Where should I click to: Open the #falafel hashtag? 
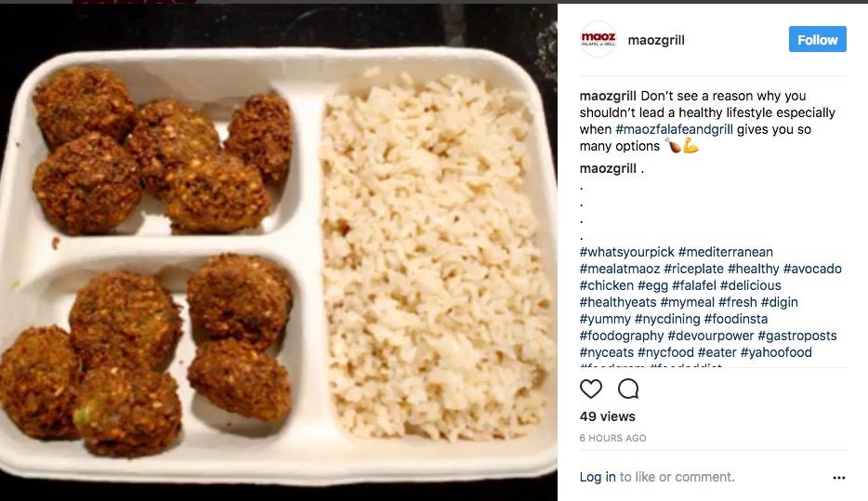click(693, 285)
